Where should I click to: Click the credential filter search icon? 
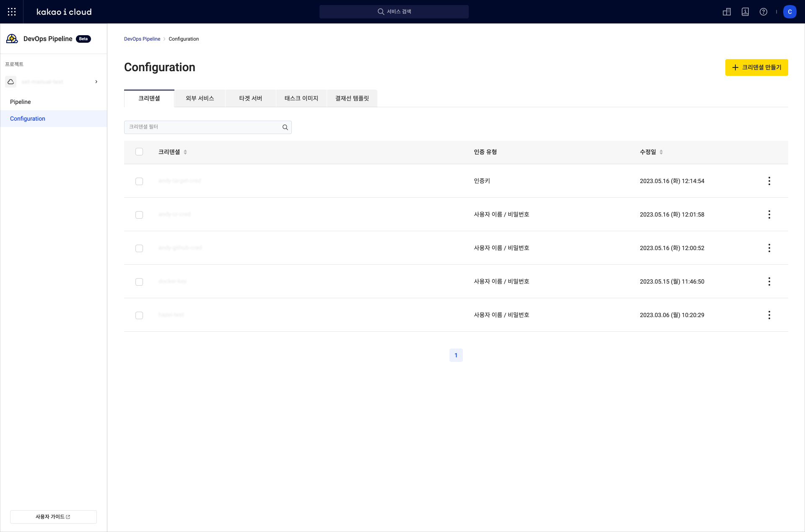[285, 127]
